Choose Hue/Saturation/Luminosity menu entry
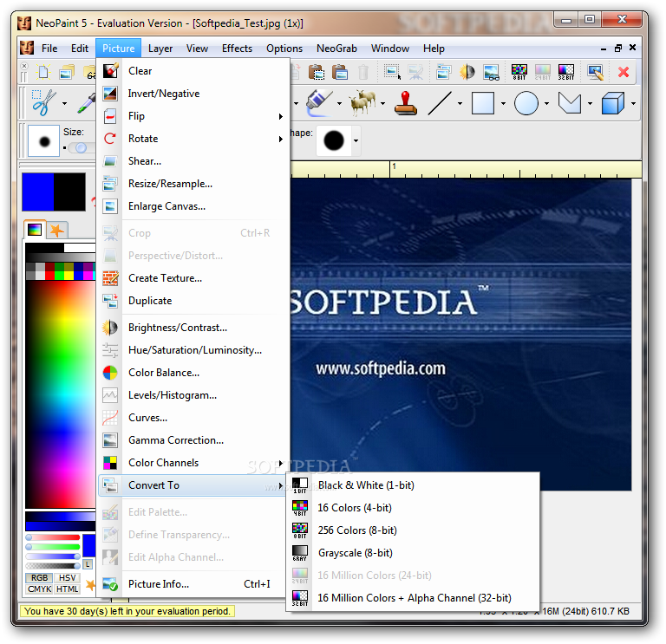The image size is (666, 644). pyautogui.click(x=194, y=350)
